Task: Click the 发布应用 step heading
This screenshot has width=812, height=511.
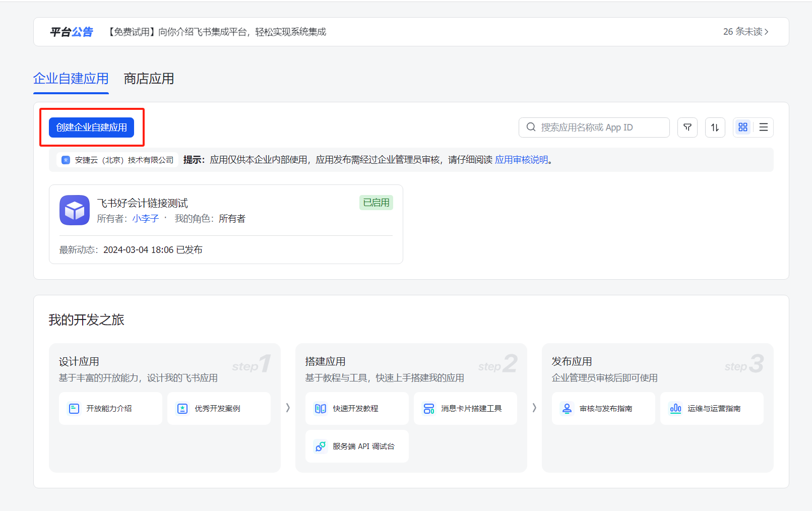Action: 572,361
